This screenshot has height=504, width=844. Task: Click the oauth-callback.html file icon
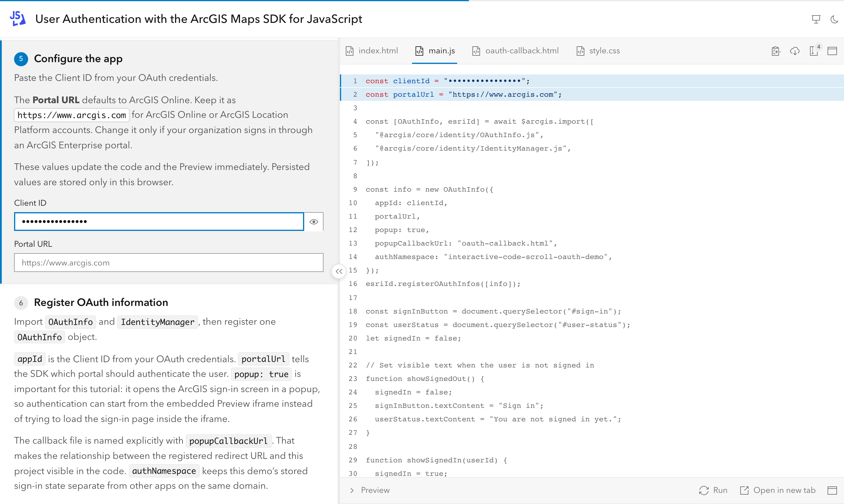(x=476, y=51)
